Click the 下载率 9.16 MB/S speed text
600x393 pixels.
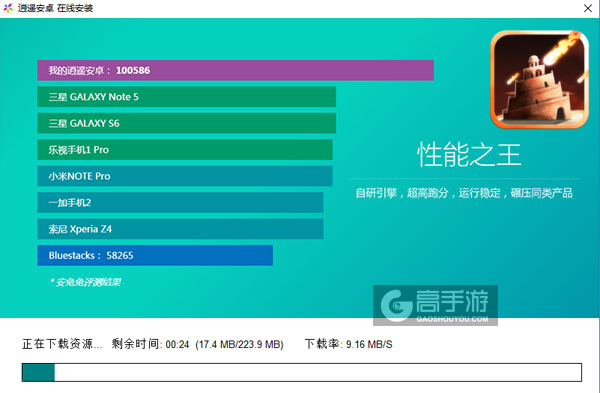click(x=349, y=344)
